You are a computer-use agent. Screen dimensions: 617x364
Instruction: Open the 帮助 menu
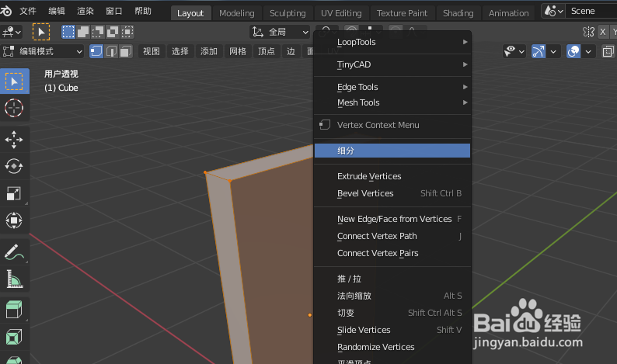point(143,11)
